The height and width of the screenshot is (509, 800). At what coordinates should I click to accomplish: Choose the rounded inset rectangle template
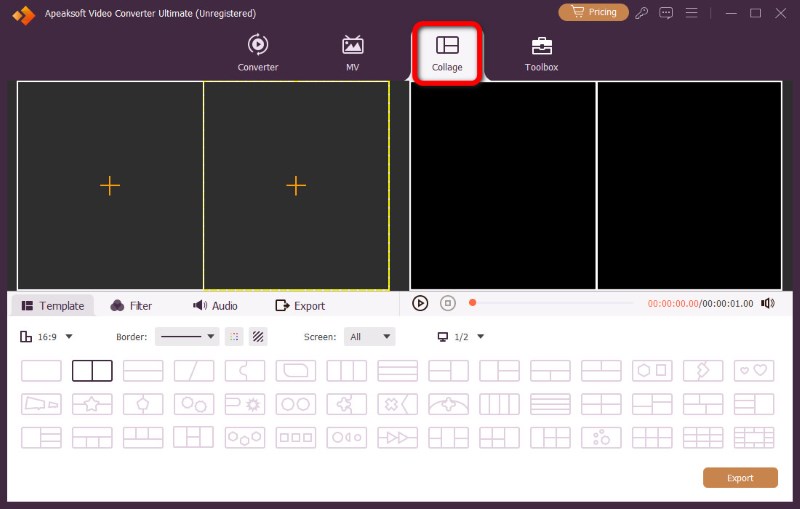point(296,371)
